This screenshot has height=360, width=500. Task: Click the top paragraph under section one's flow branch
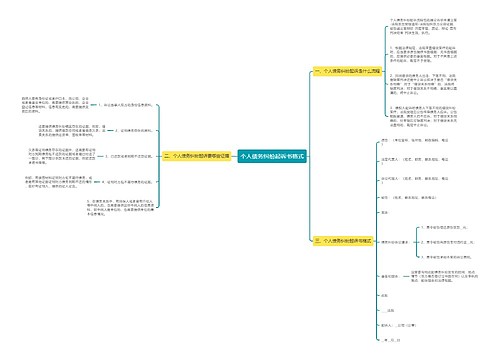tap(423, 27)
